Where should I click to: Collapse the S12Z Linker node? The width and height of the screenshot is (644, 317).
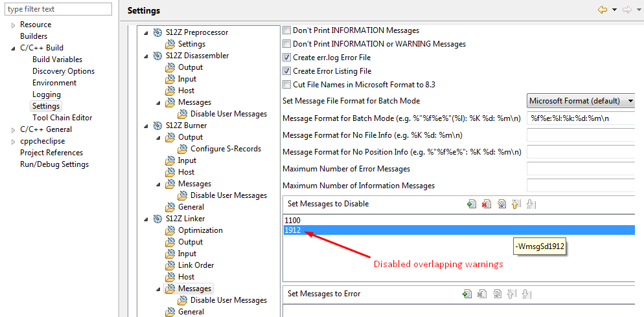(x=146, y=219)
